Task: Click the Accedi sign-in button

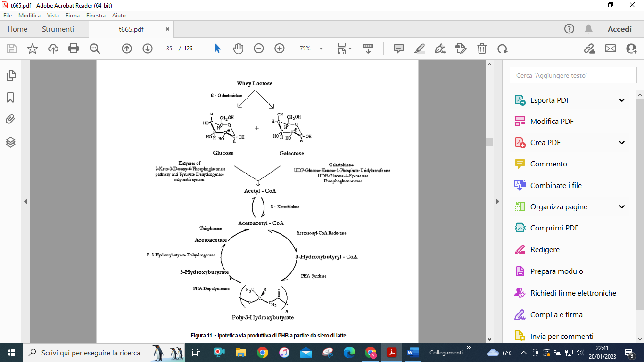Action: 619,29
